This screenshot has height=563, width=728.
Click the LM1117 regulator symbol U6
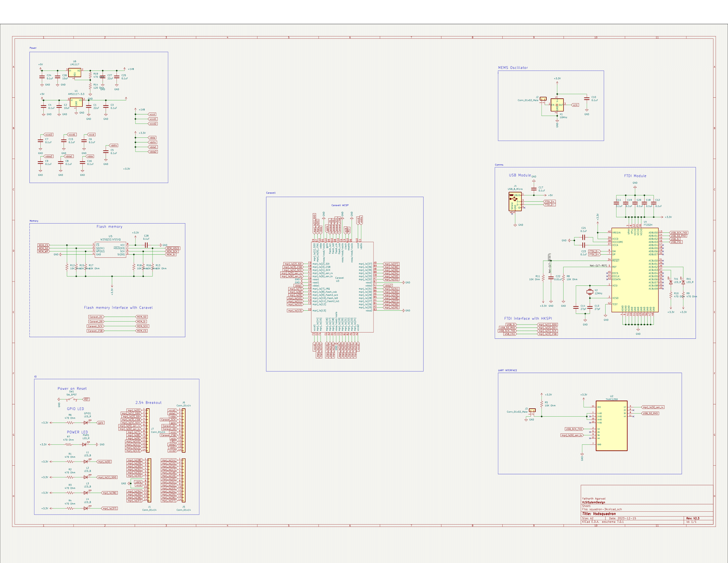(75, 73)
